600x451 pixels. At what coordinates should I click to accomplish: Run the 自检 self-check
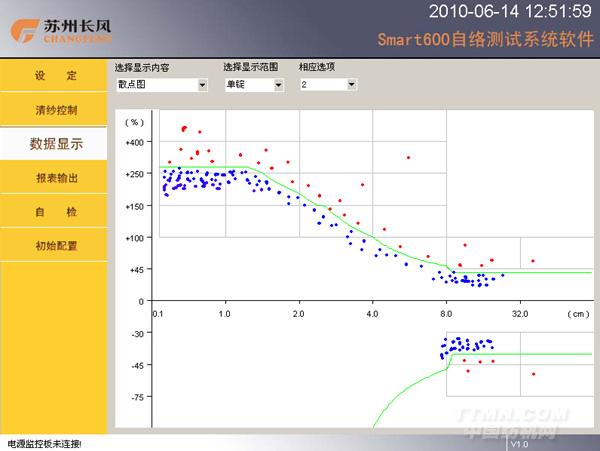(x=55, y=212)
